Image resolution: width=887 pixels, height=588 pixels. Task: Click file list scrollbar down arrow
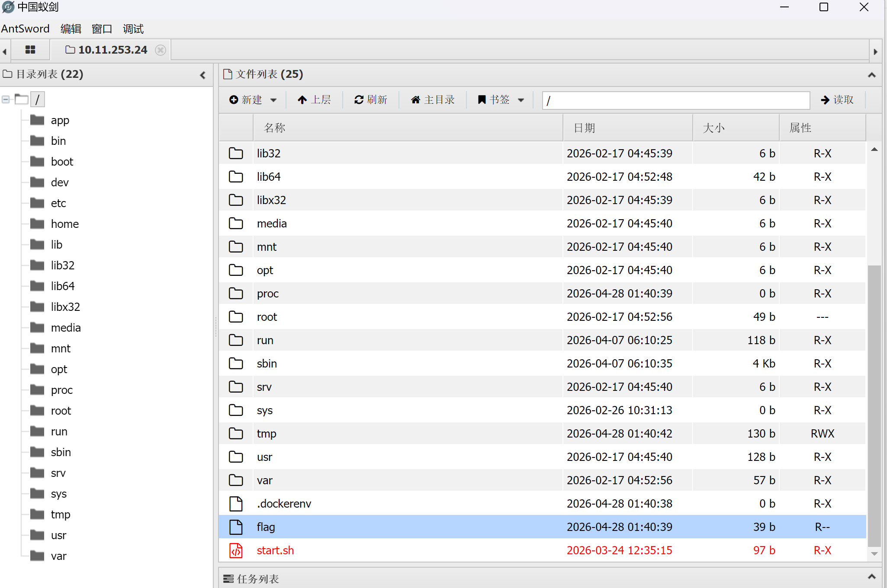(874, 554)
